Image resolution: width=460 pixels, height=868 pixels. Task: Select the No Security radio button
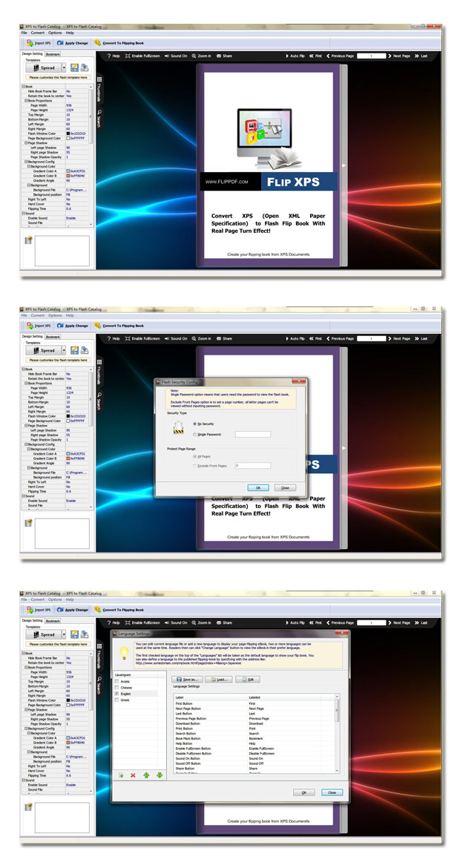194,424
